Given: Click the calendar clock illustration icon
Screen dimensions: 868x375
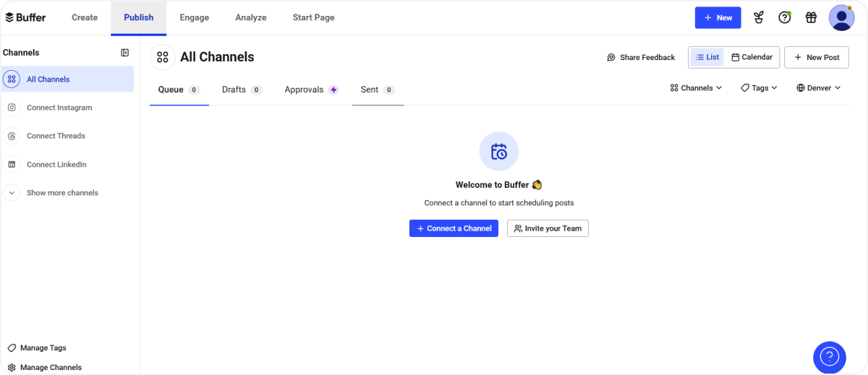Looking at the screenshot, I should click(x=499, y=151).
